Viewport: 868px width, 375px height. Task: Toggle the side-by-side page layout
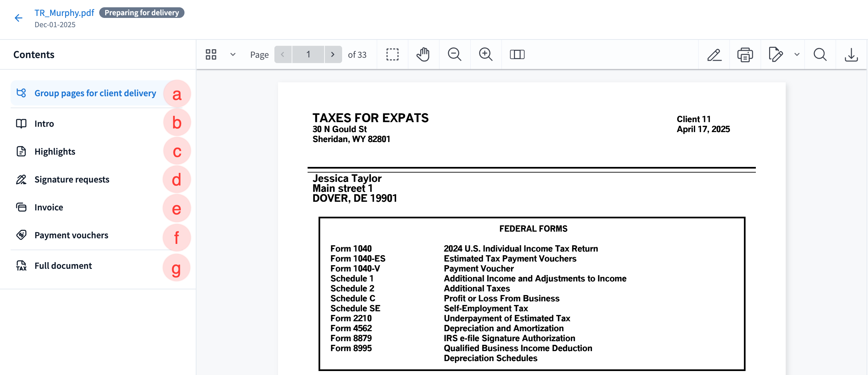(517, 54)
